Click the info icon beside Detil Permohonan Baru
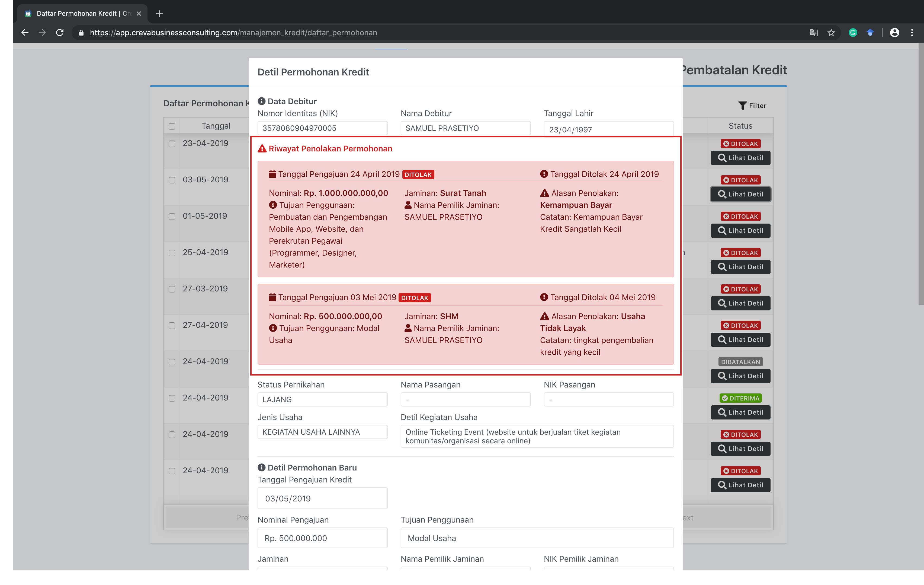 click(x=261, y=468)
